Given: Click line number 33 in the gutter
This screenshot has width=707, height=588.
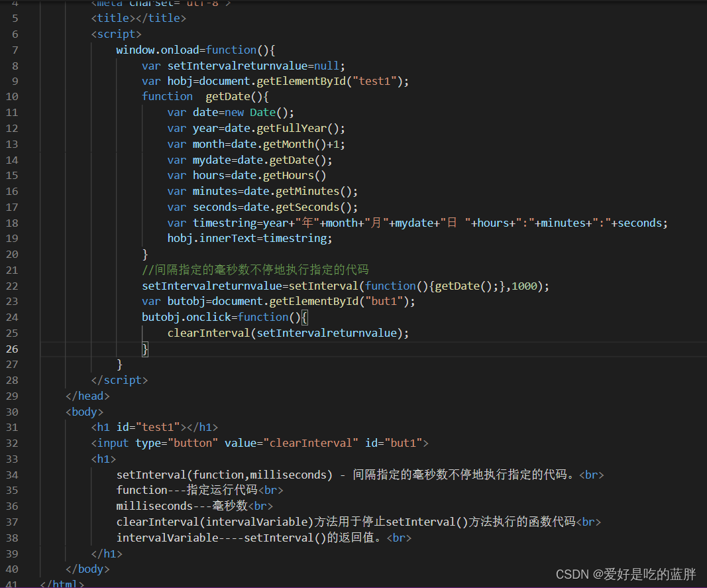Looking at the screenshot, I should tap(12, 459).
